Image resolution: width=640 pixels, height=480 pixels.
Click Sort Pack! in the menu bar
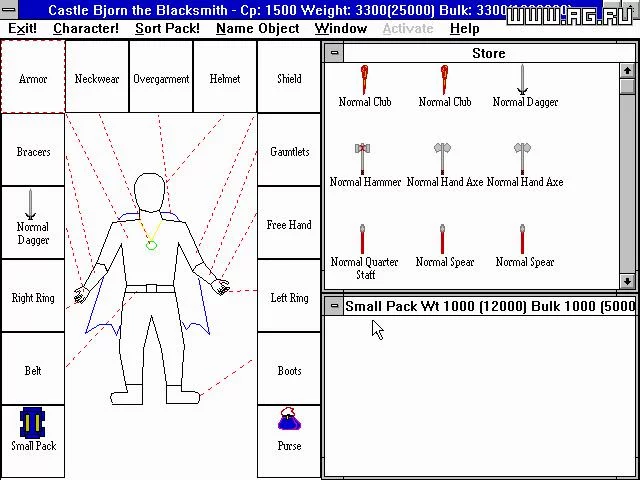click(x=167, y=29)
